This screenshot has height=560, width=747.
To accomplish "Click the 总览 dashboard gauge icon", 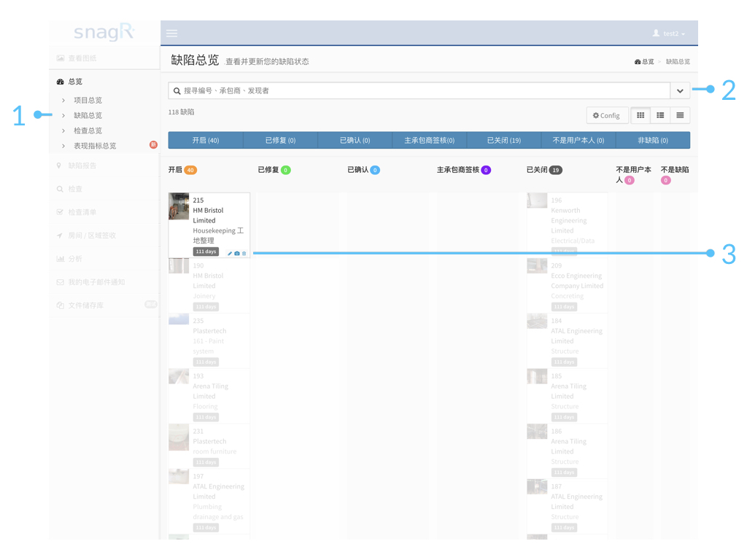I will (x=60, y=82).
